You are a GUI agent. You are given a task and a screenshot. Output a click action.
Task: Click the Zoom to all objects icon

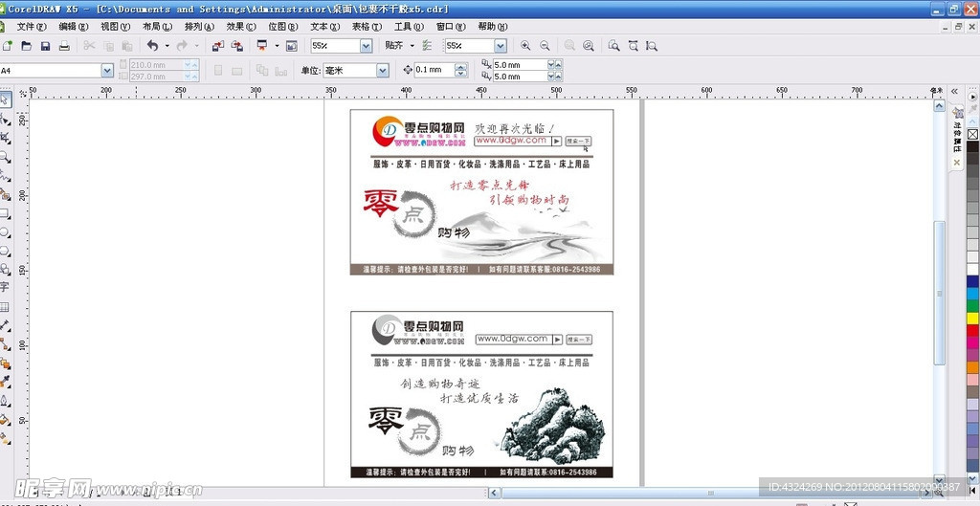[x=589, y=46]
